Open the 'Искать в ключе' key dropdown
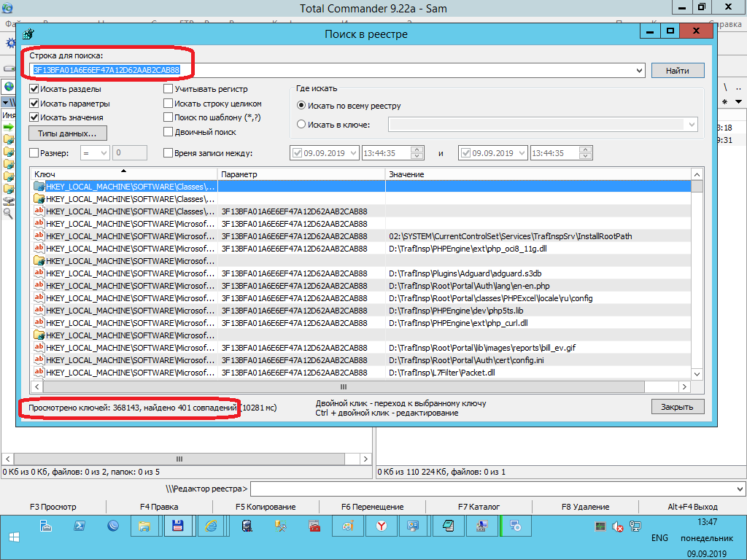 [x=692, y=125]
